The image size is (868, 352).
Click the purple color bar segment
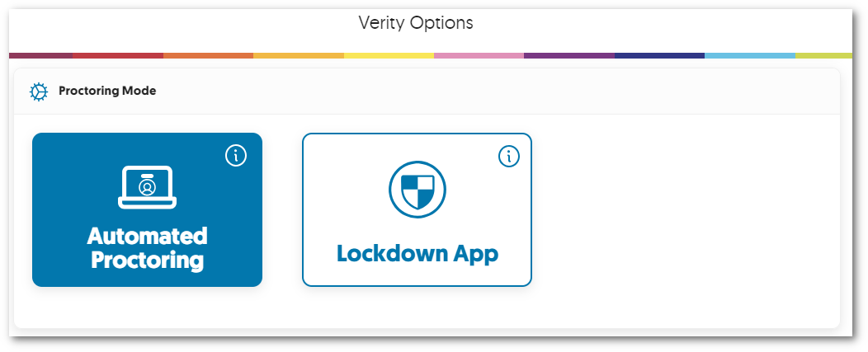coord(569,56)
